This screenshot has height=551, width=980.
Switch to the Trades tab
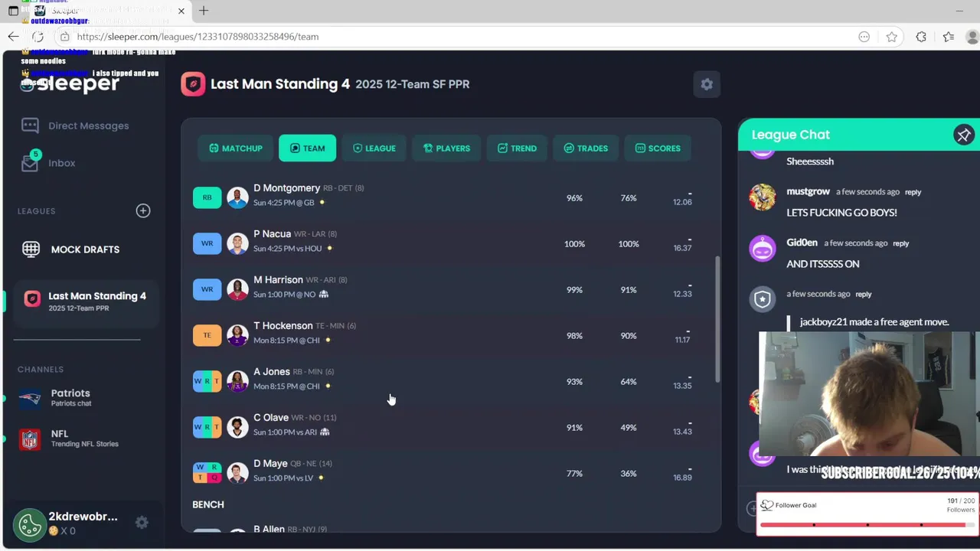(586, 148)
